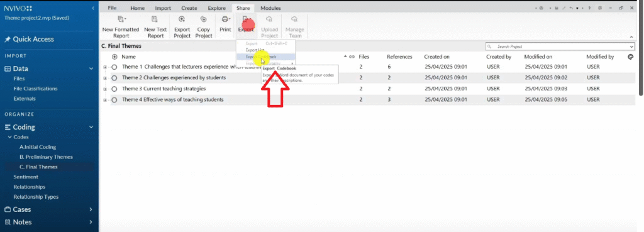This screenshot has height=232, width=644.
Task: Click the Print ribbon icon
Action: (x=225, y=19)
